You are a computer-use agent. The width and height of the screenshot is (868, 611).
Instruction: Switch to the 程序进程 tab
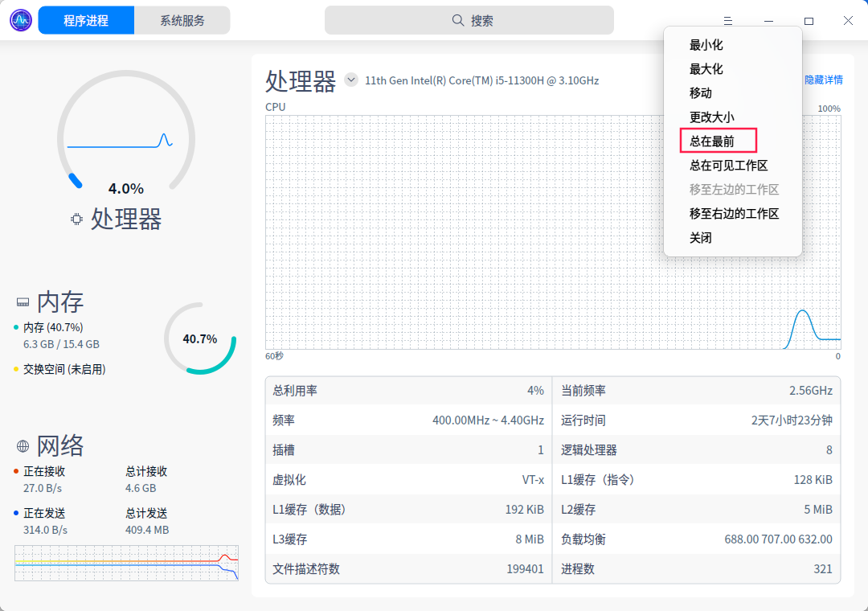click(x=86, y=20)
